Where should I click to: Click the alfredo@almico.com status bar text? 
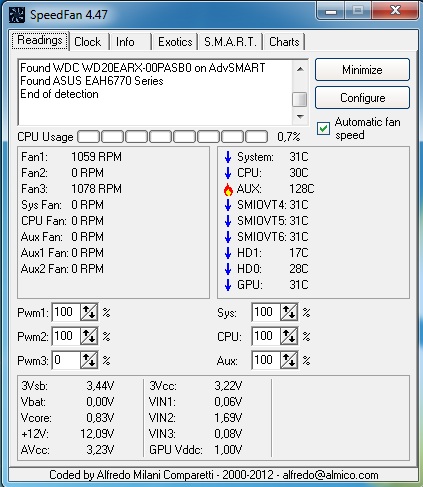330,475
